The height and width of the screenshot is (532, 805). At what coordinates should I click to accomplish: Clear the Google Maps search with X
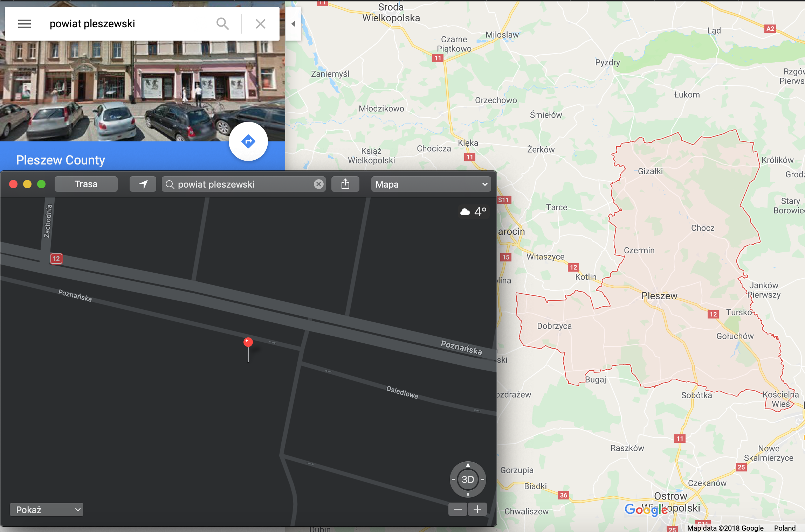[x=260, y=24]
